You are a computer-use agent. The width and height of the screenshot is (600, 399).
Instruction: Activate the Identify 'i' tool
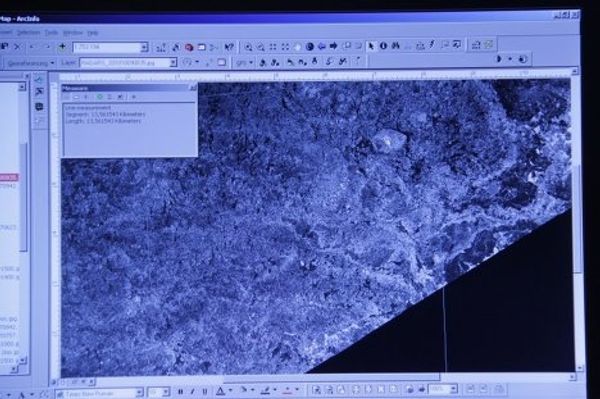point(383,46)
